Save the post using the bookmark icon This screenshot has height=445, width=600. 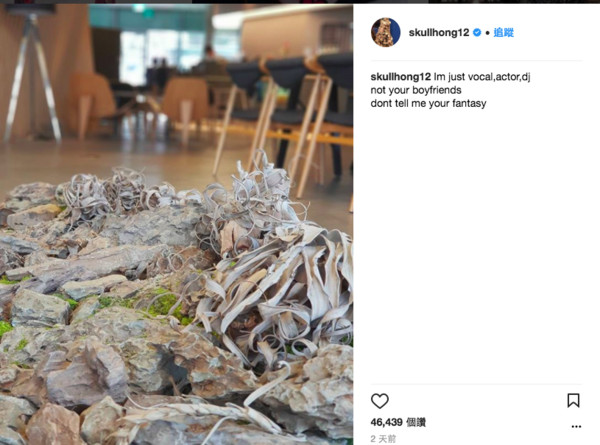click(573, 400)
